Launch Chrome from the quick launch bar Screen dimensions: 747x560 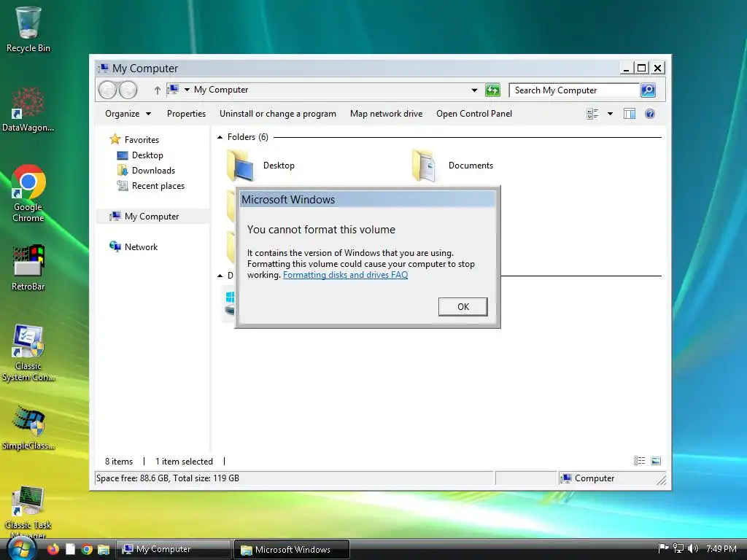click(x=87, y=550)
